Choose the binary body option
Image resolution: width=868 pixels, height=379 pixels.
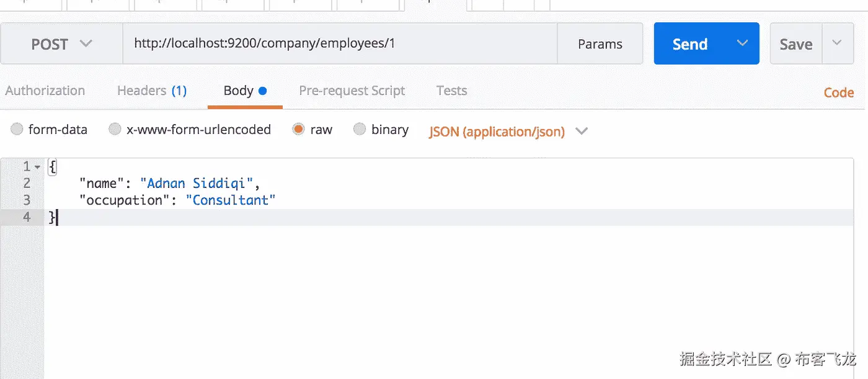tap(360, 129)
